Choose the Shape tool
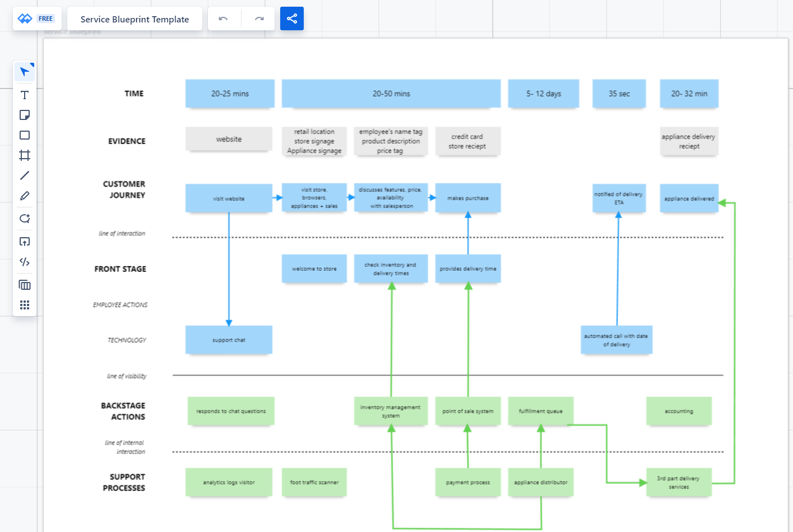 (x=24, y=135)
